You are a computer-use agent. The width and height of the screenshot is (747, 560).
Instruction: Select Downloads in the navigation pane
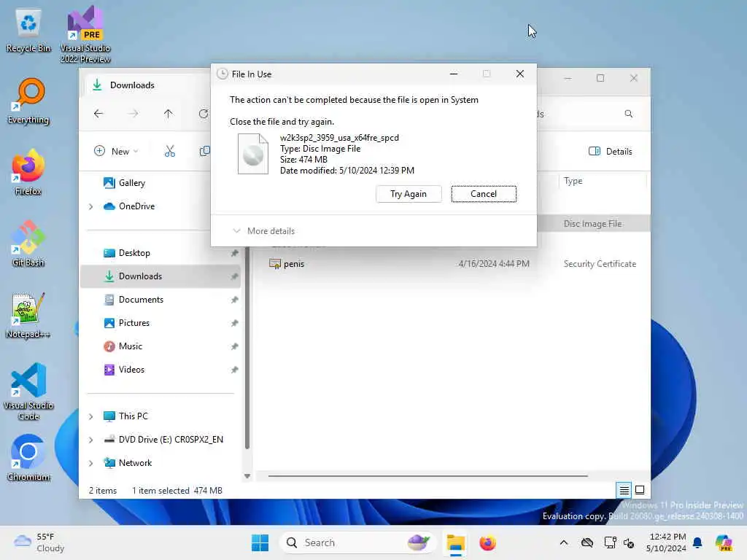(160, 276)
